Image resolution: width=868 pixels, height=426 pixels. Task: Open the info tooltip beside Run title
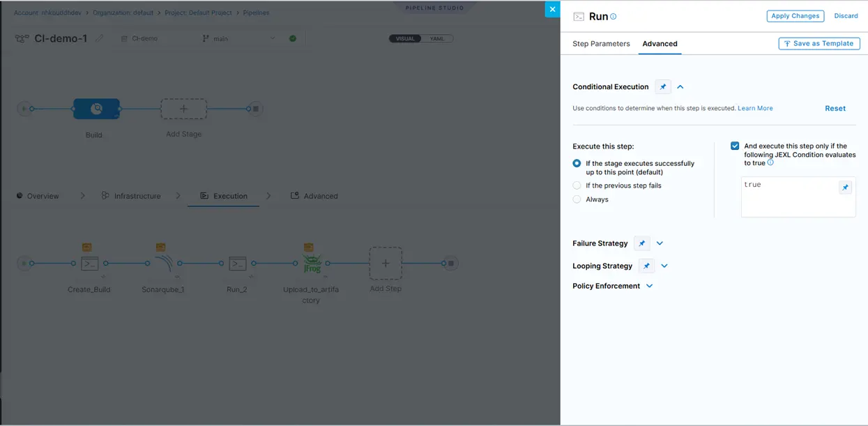(x=614, y=17)
